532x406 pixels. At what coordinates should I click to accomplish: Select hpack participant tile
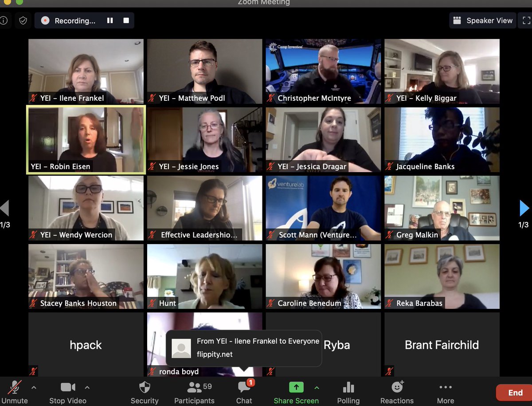[86, 345]
